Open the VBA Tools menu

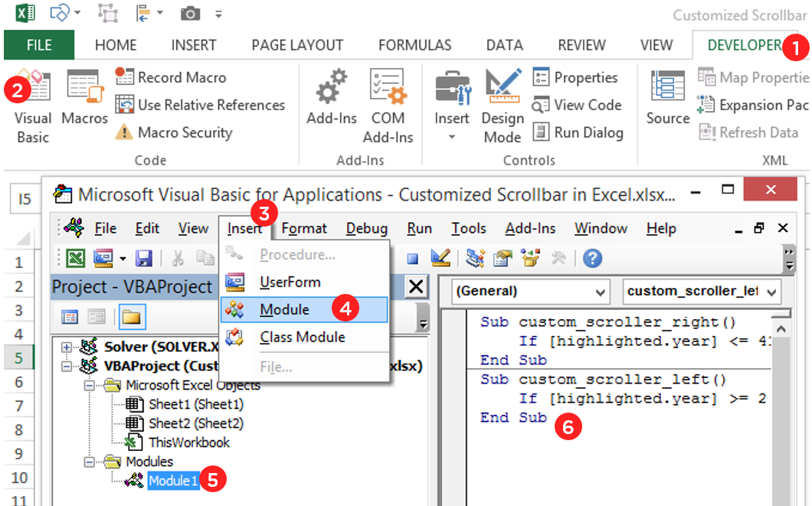click(469, 228)
